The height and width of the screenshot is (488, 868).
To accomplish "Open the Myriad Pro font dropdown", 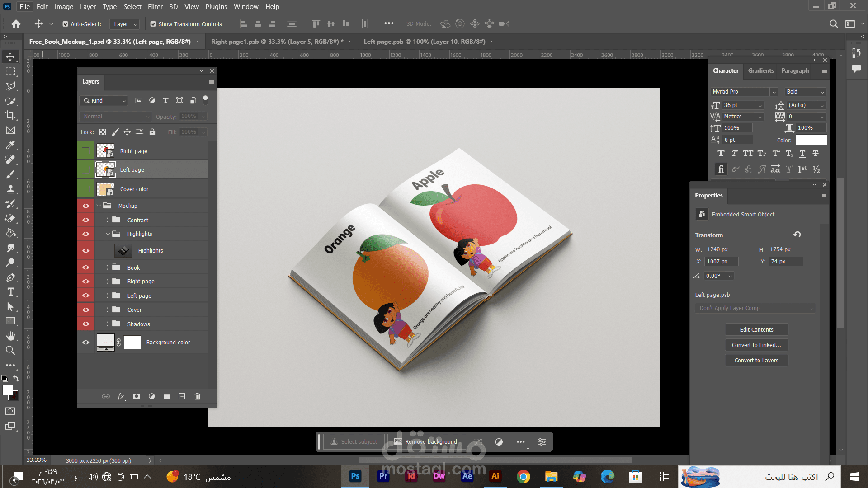I will click(774, 92).
